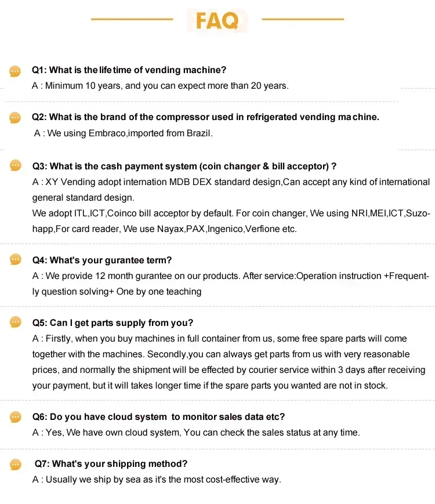The image size is (435, 504).
Task: Click the chat bubble icon beside Q6
Action: click(16, 417)
